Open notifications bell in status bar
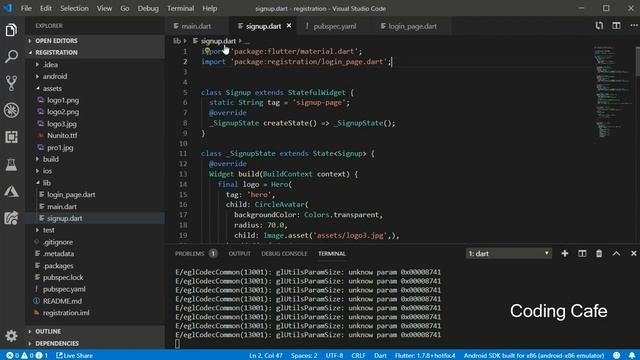Image resolution: width=640 pixels, height=360 pixels. tap(632, 356)
